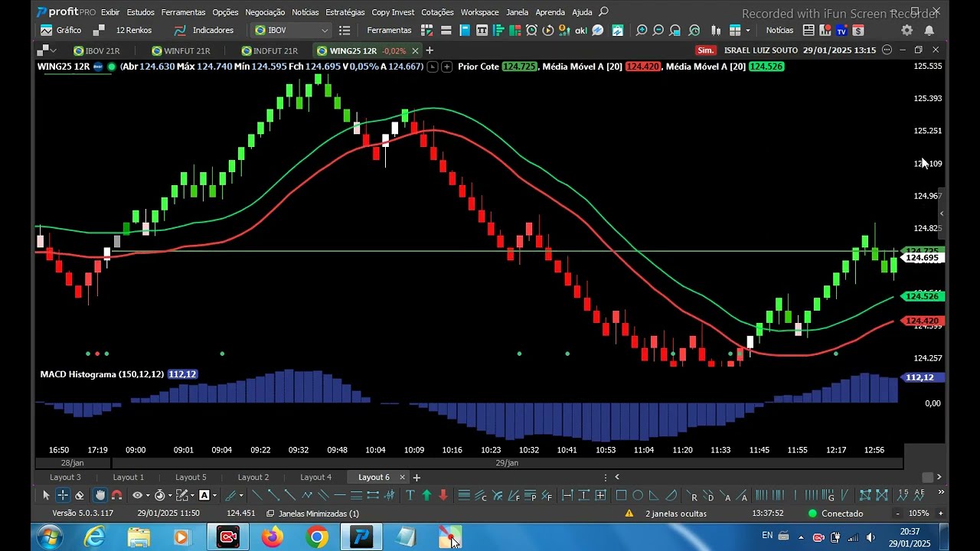Open the Estudos menu

click(140, 12)
